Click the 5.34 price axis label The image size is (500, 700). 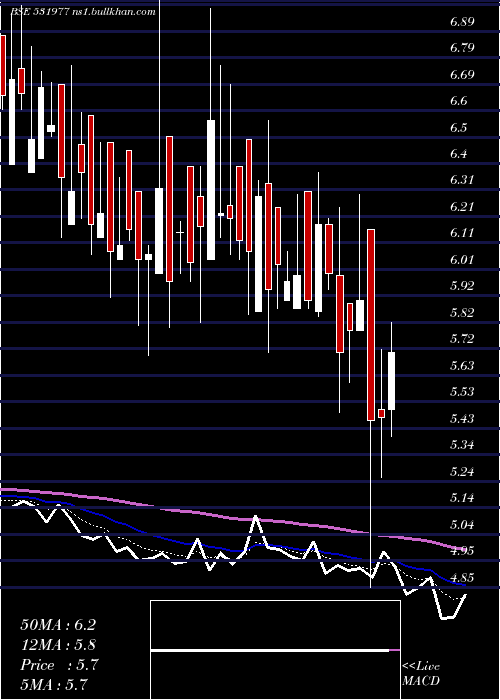coord(462,445)
